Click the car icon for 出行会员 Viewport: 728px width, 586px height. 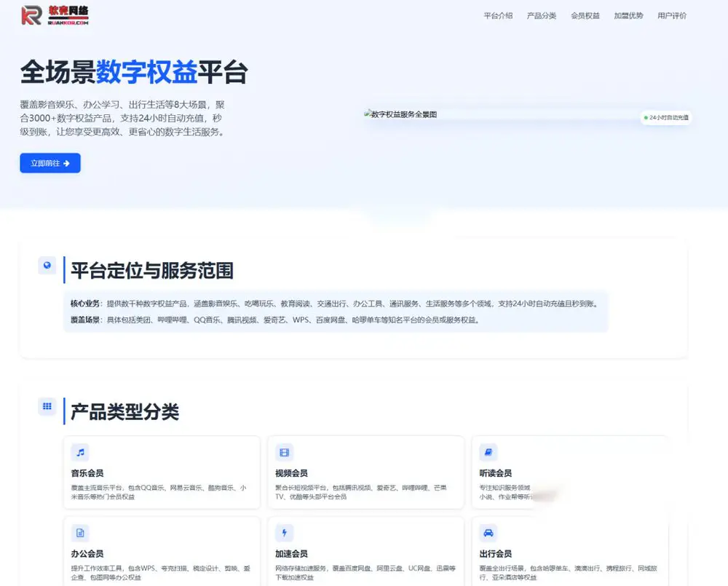[488, 533]
